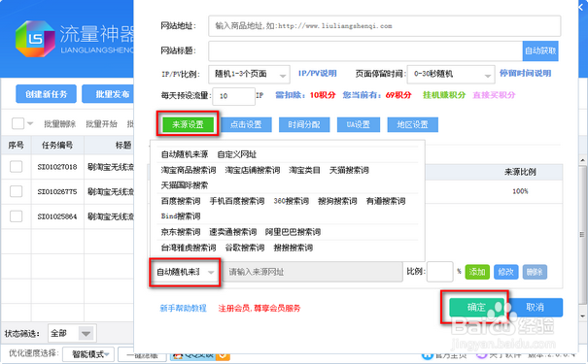Click the green 添加 button

tap(477, 272)
